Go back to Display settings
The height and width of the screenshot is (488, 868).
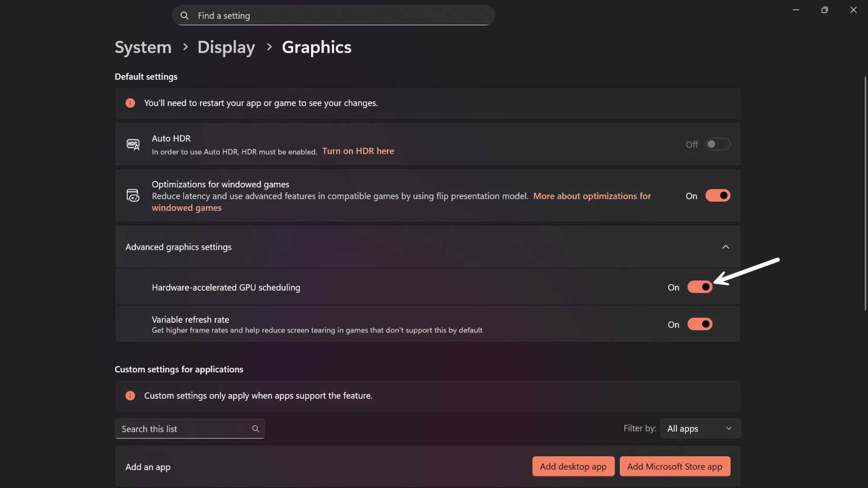(226, 47)
